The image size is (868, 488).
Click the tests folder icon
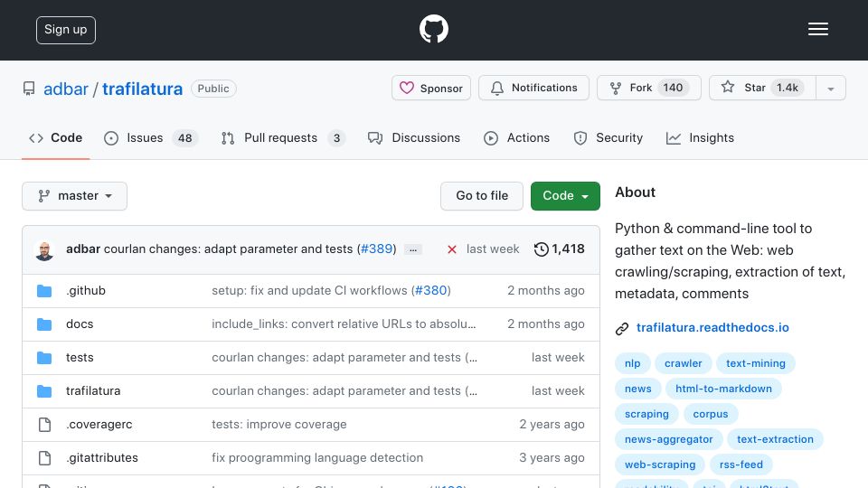pos(44,358)
